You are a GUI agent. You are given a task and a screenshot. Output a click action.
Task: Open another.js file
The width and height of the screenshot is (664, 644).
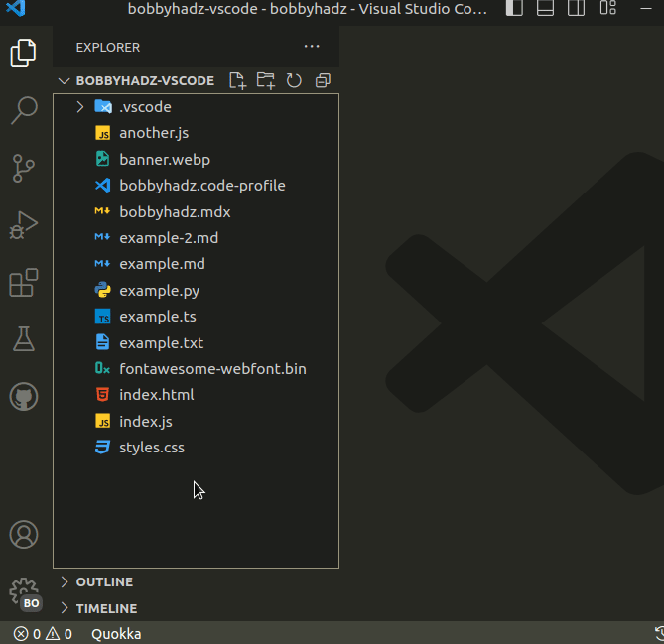point(197,133)
